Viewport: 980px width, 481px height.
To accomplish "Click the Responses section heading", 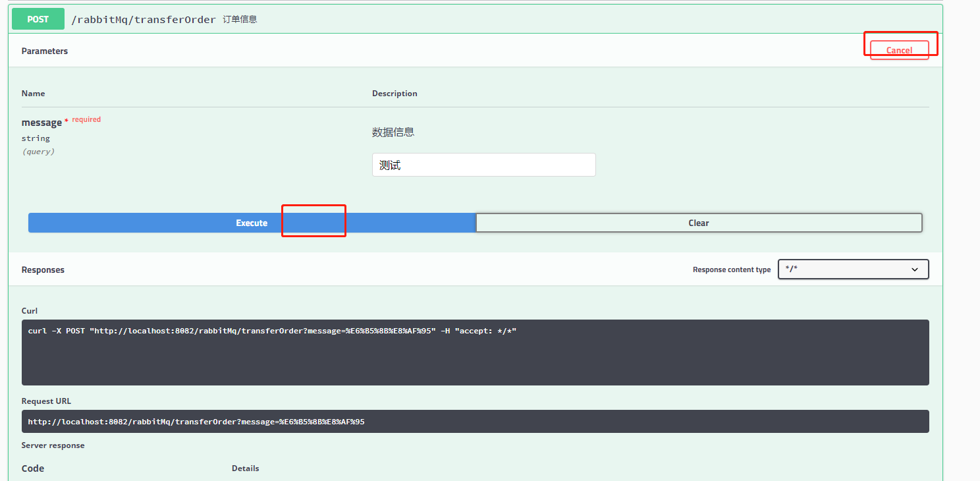I will pos(43,269).
